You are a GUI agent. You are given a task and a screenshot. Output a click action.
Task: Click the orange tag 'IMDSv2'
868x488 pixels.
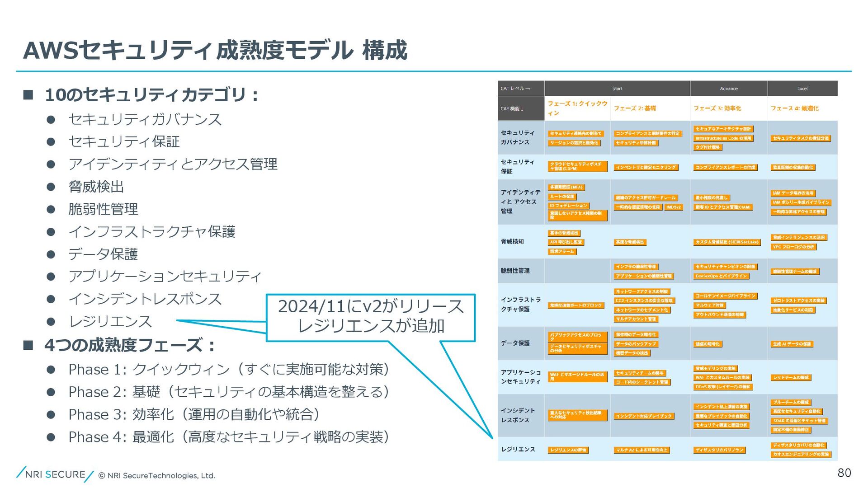[x=673, y=207]
